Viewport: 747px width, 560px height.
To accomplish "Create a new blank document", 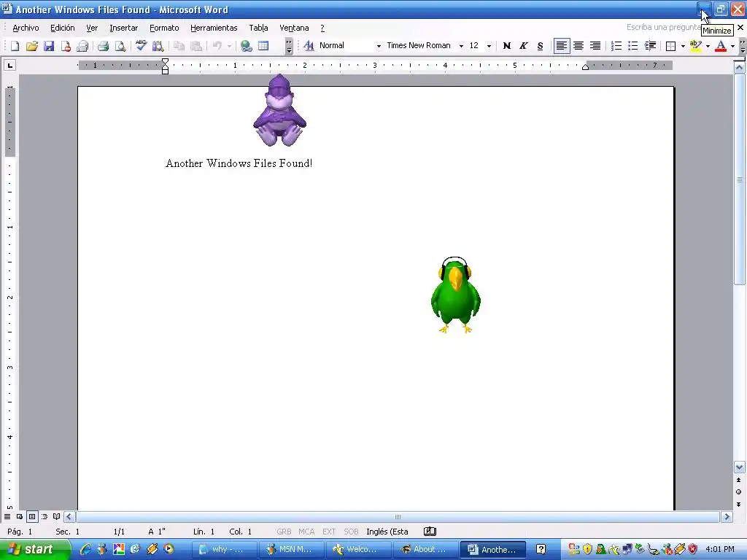I will 15,46.
